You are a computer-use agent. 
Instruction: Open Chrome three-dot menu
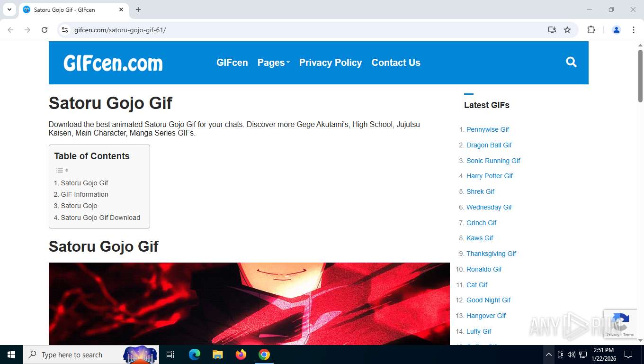tap(634, 30)
